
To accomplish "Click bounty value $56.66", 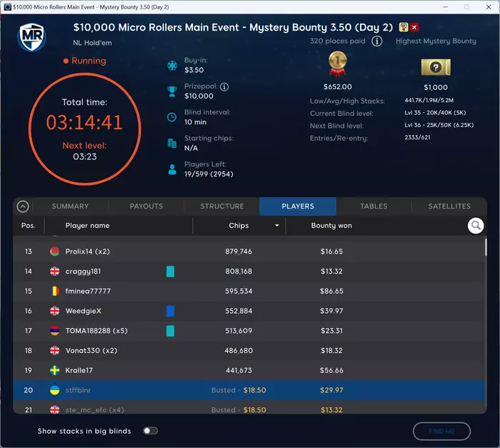I will (331, 370).
